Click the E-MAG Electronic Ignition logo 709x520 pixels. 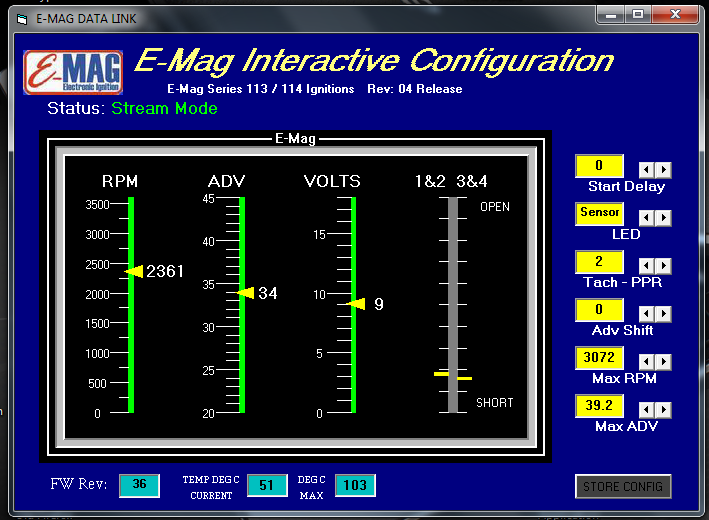[x=73, y=72]
